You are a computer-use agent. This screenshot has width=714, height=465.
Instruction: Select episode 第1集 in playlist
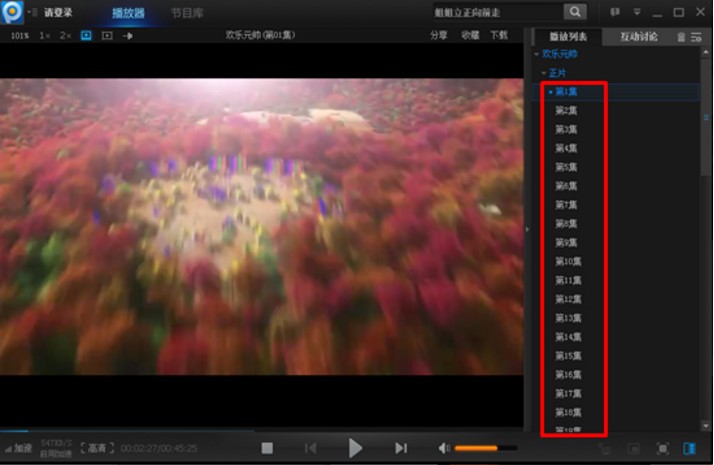pos(566,92)
